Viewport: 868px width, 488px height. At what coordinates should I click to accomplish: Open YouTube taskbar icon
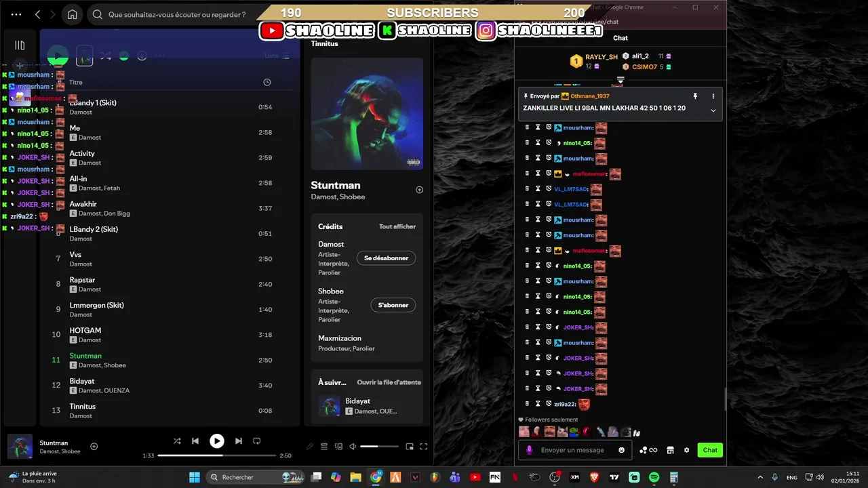475,477
